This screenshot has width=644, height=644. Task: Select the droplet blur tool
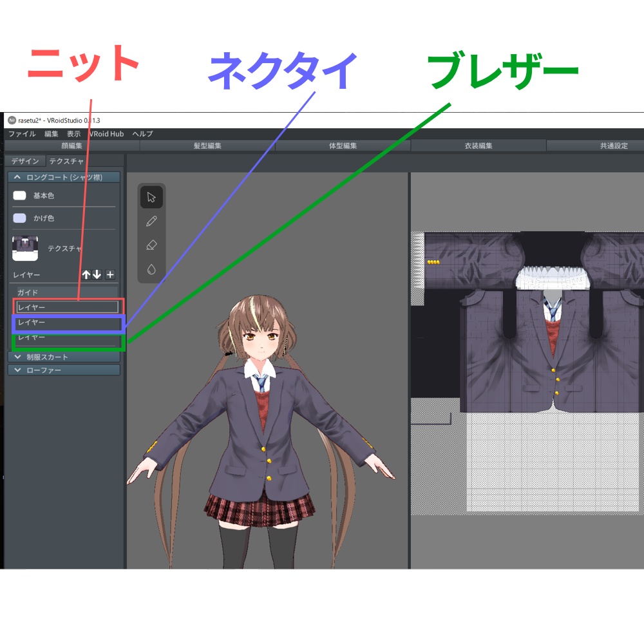tap(151, 269)
